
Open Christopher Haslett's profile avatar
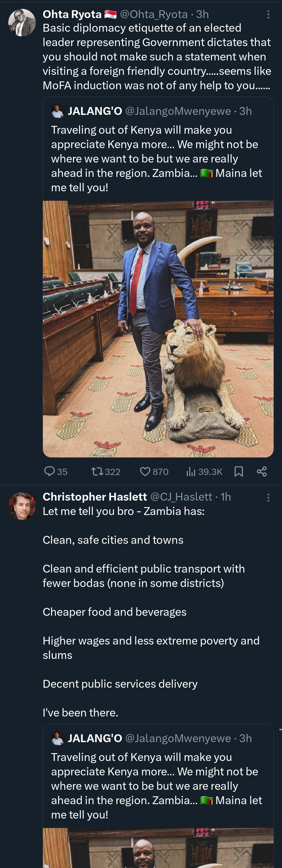[x=22, y=506]
